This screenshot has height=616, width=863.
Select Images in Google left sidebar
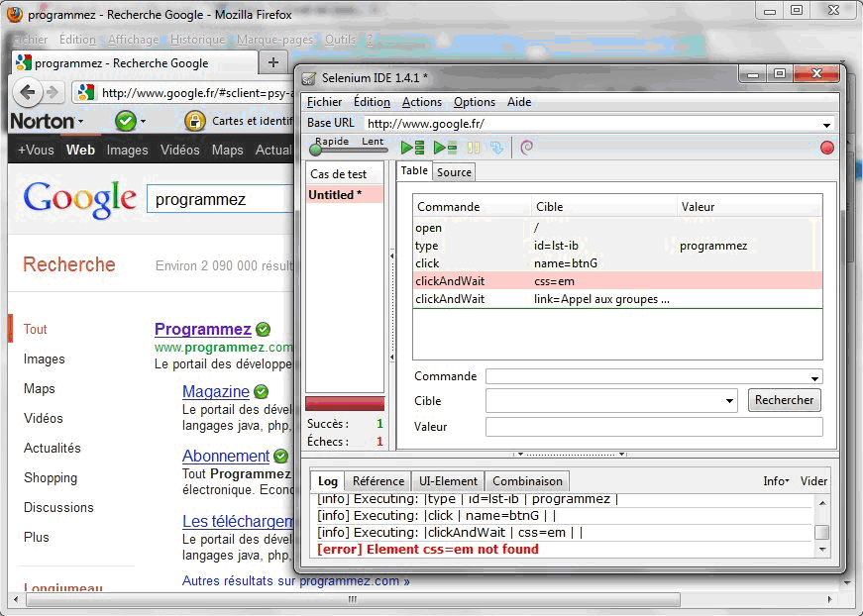coord(44,359)
